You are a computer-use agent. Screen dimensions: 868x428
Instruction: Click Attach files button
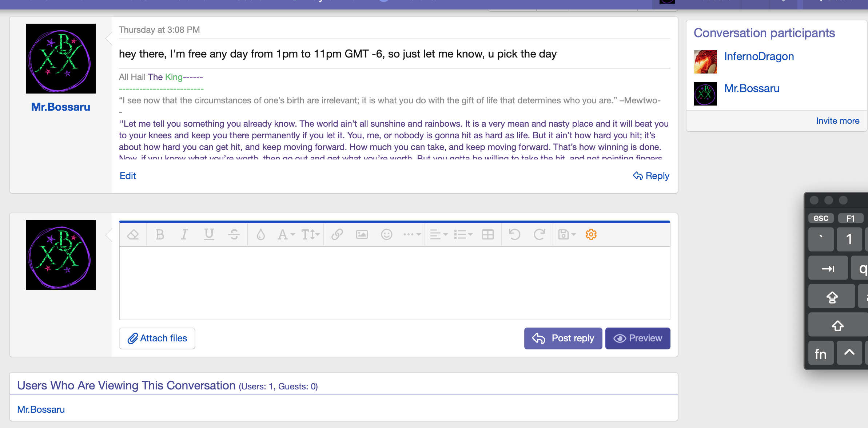pos(157,338)
